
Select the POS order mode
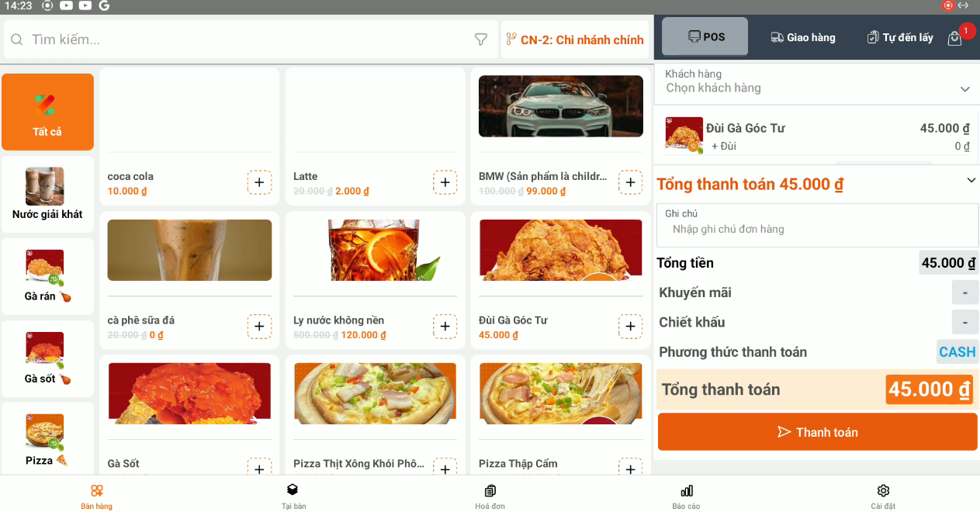coord(705,37)
